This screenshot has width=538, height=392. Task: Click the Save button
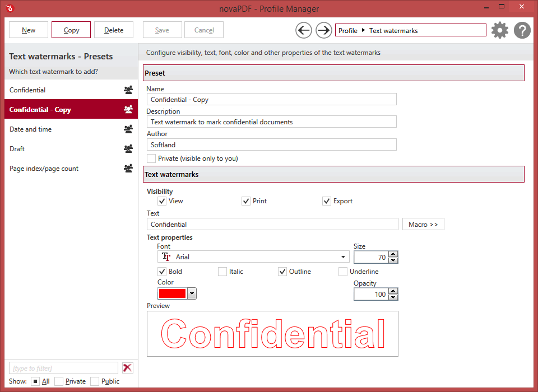click(x=162, y=30)
